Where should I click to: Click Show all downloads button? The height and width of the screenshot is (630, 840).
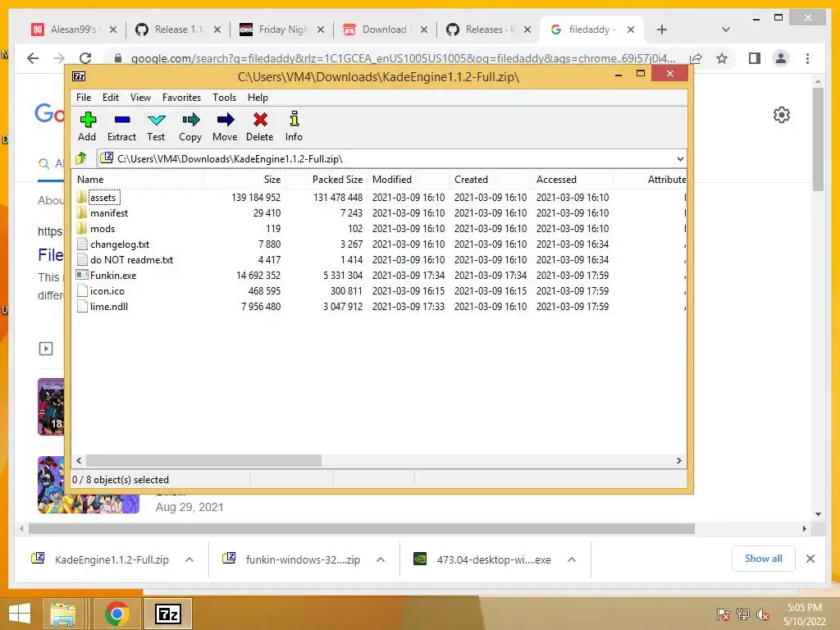pyautogui.click(x=764, y=559)
